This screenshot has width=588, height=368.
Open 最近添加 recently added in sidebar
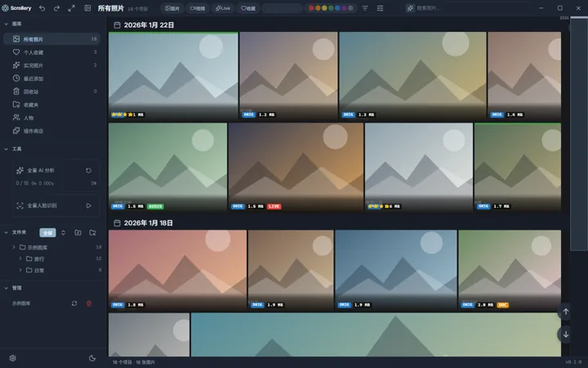coord(51,79)
